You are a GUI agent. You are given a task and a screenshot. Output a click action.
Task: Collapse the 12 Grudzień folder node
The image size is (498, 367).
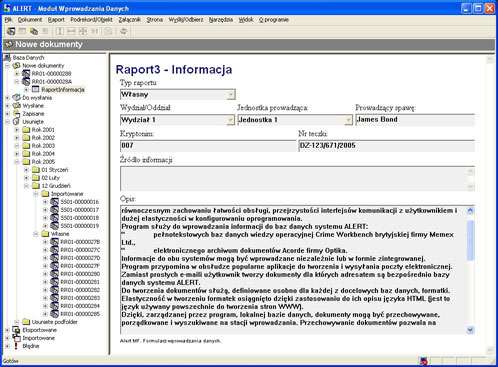pos(26,186)
